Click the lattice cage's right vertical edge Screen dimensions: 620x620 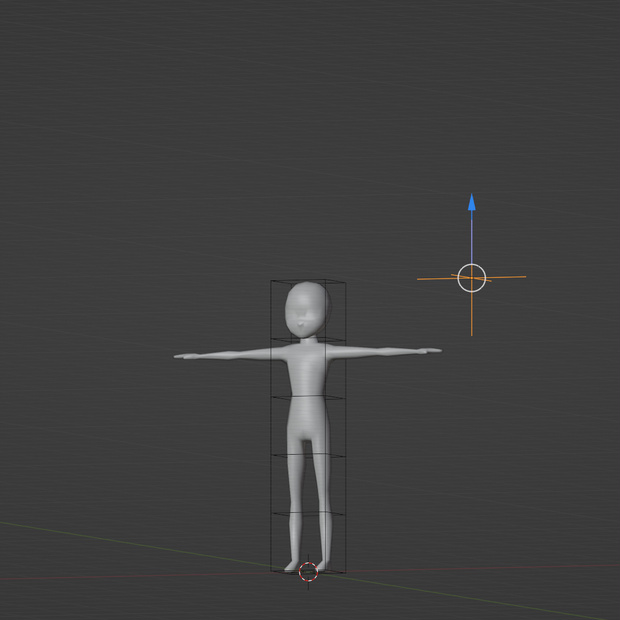346,427
